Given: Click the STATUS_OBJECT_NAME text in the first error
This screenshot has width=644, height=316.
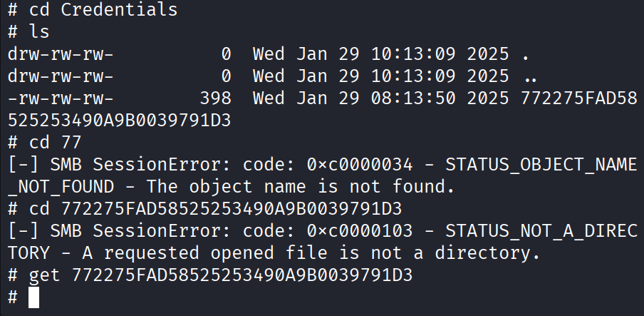Looking at the screenshot, I should 541,165.
